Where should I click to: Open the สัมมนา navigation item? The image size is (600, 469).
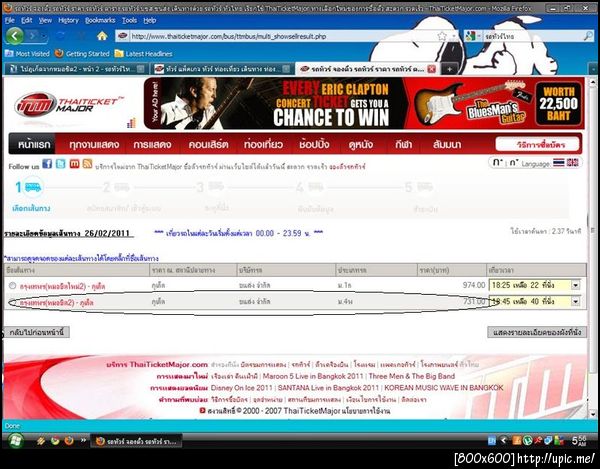[x=447, y=145]
